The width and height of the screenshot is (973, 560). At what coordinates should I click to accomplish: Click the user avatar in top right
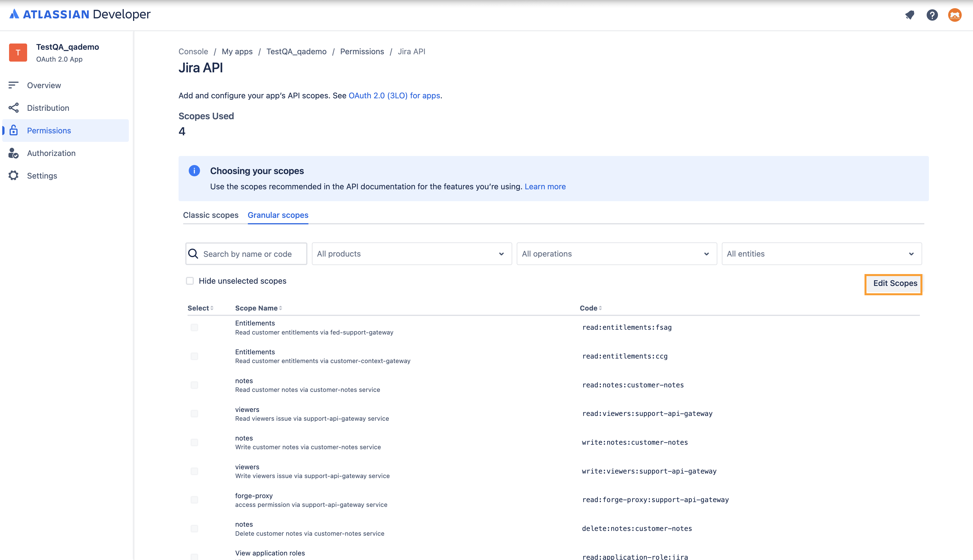pyautogui.click(x=955, y=15)
